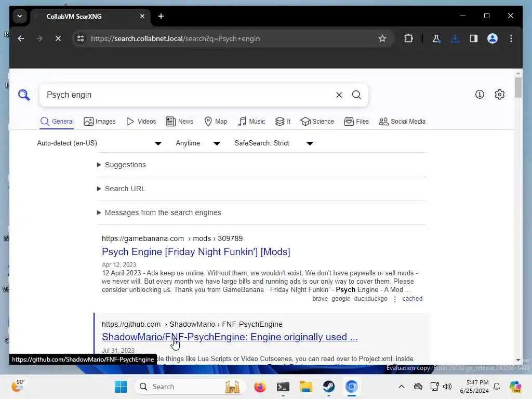The image size is (532, 399).
Task: Click the SearXNG magnifier logo
Action: click(24, 95)
